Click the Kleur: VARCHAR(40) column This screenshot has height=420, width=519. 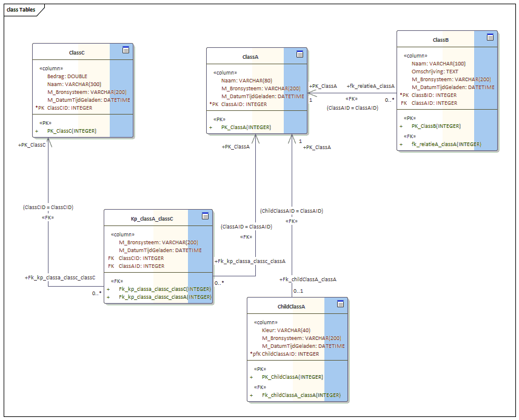click(286, 330)
